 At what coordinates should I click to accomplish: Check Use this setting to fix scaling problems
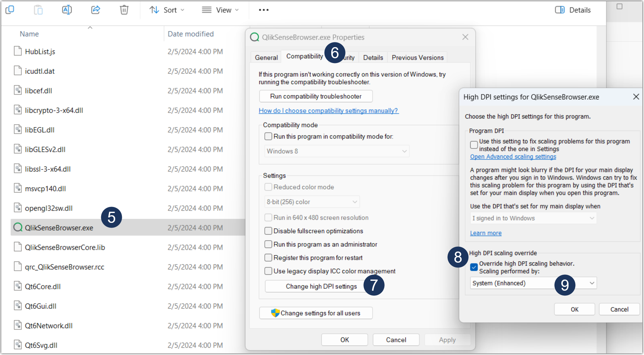[x=474, y=145]
